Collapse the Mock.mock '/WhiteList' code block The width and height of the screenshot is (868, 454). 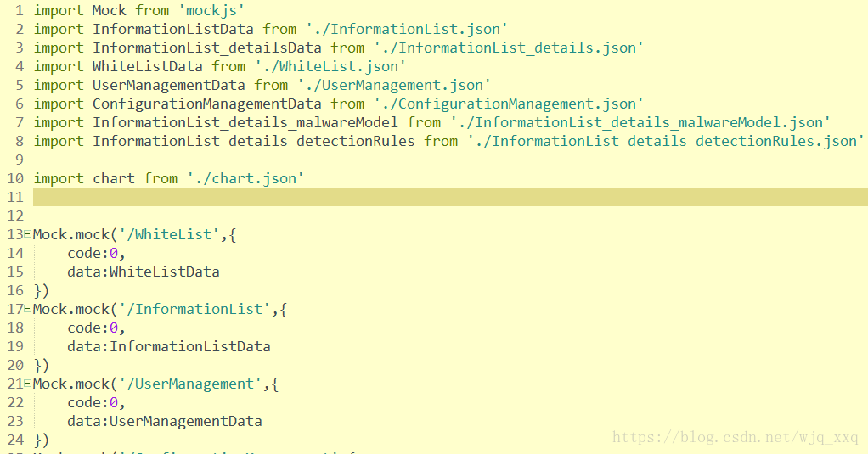click(28, 234)
